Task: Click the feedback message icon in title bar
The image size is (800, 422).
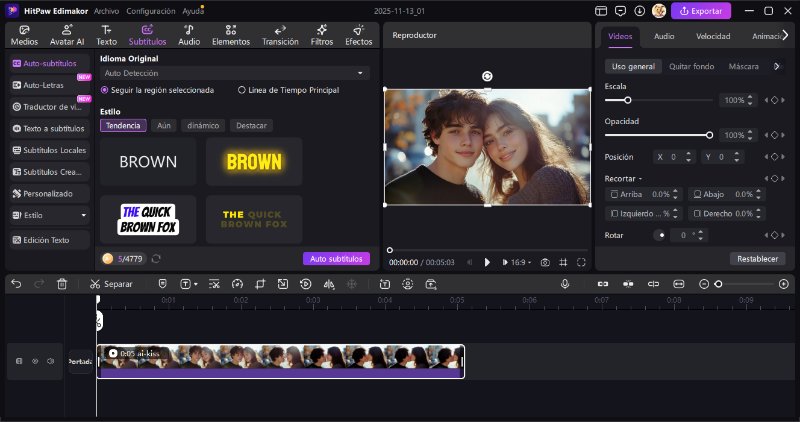Action: coord(620,11)
